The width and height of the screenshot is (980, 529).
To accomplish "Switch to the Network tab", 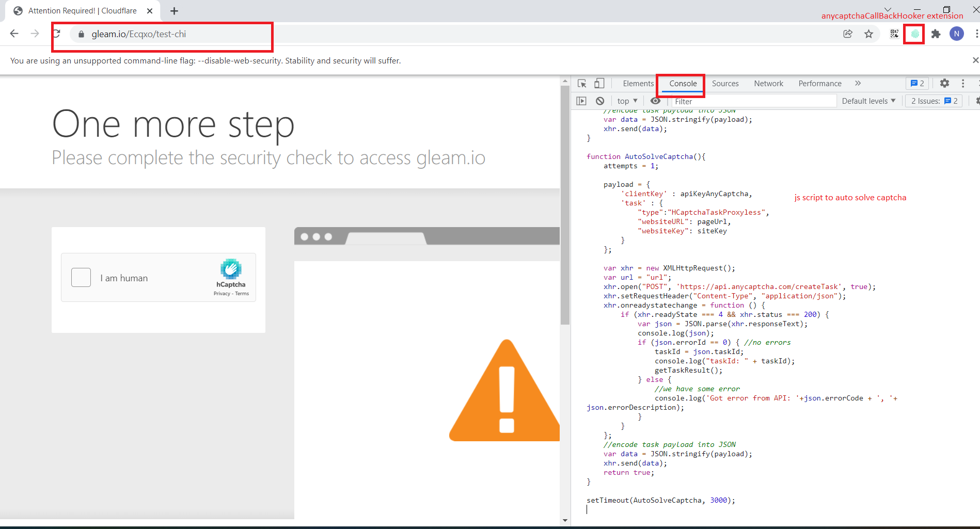I will pos(768,84).
